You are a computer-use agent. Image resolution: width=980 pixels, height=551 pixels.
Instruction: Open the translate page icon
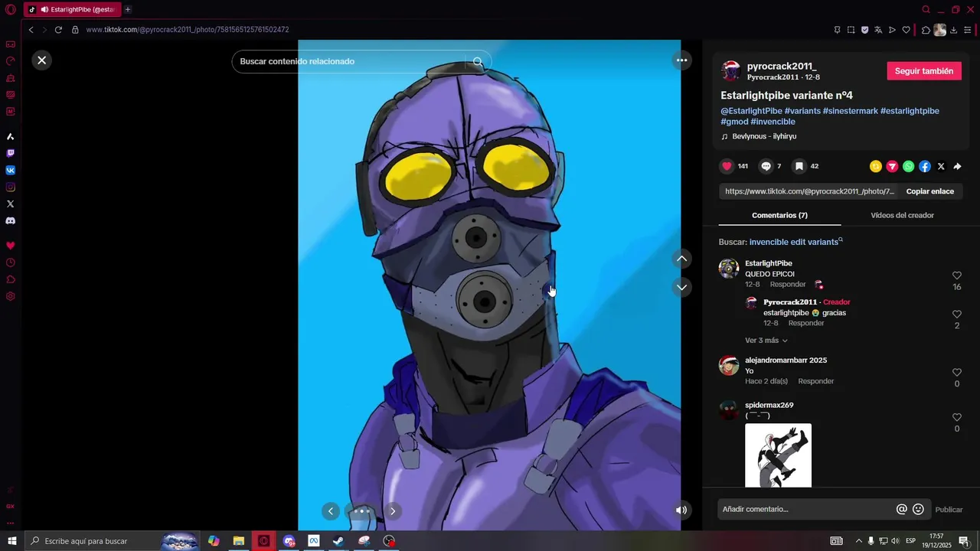[878, 30]
